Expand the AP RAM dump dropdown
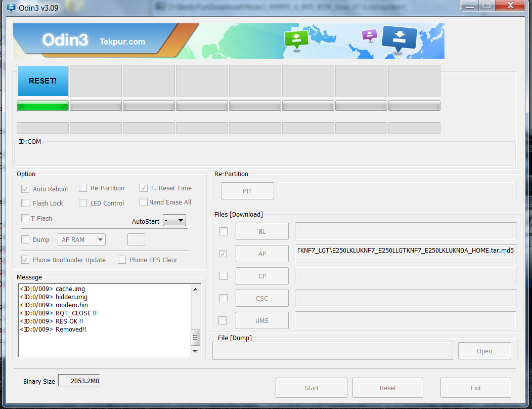 pos(81,239)
